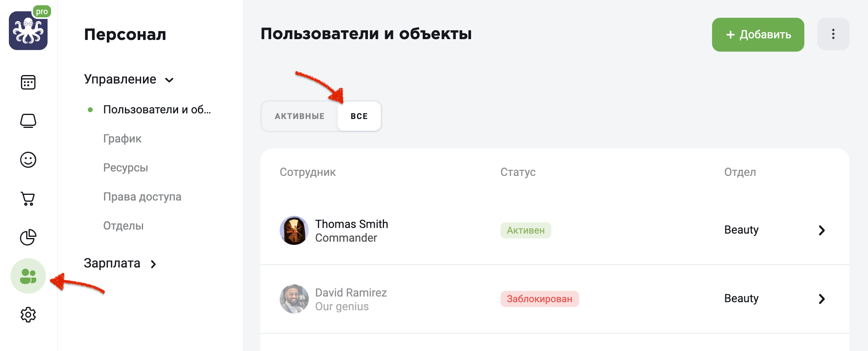Open Thomas Smith row chevron arrow
This screenshot has height=351, width=868.
pos(822,230)
